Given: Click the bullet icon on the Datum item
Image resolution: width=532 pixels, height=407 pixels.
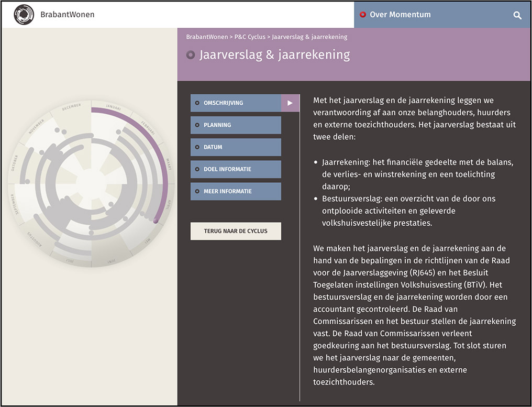Looking at the screenshot, I should pyautogui.click(x=197, y=147).
